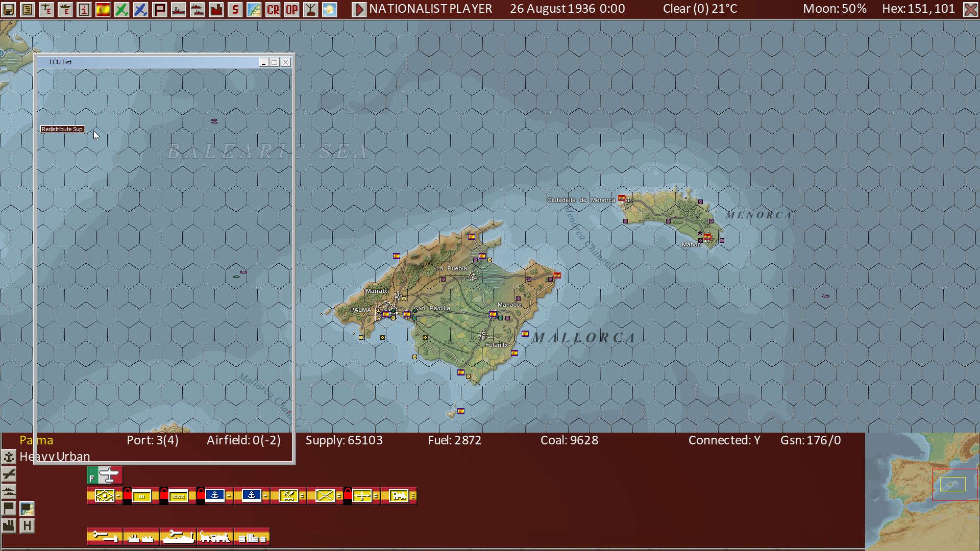Click the NATIONALIST PLAYER turn banner
The width and height of the screenshot is (980, 551).
click(x=430, y=9)
